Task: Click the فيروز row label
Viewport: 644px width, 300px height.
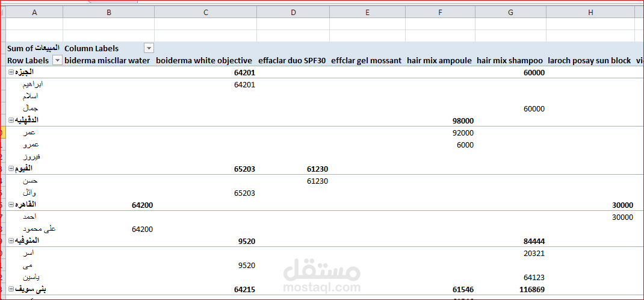Action: pos(31,157)
